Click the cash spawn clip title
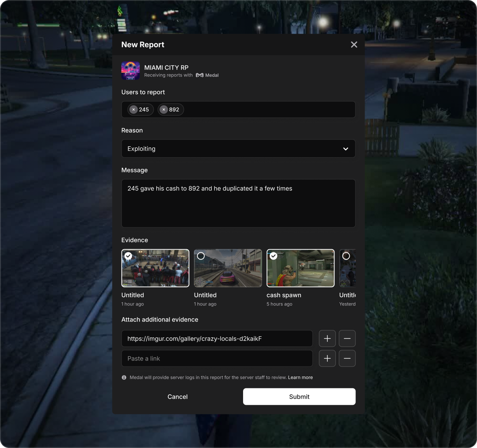The width and height of the screenshot is (477, 448). pos(284,295)
